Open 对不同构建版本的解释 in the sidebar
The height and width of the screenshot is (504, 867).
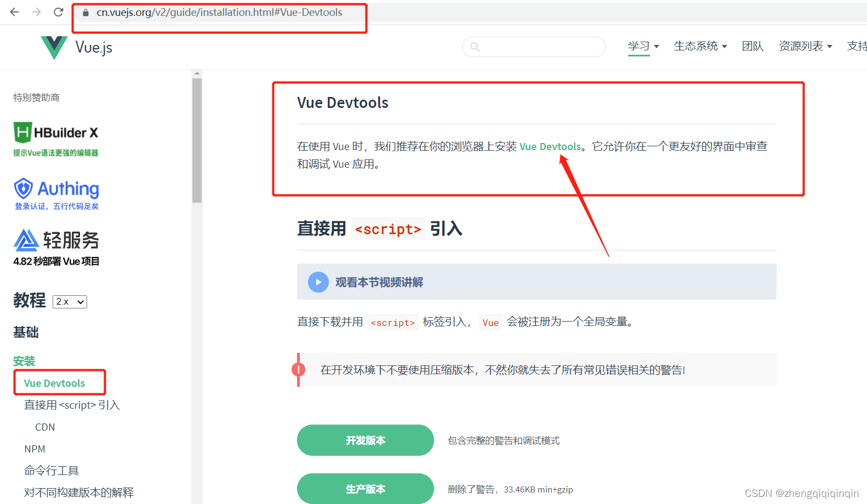(x=79, y=492)
